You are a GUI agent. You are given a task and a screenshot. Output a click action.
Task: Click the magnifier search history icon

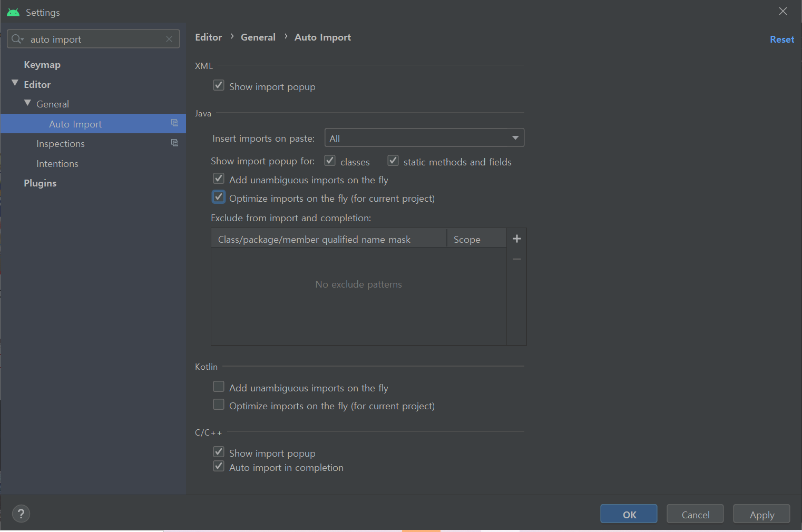17,39
